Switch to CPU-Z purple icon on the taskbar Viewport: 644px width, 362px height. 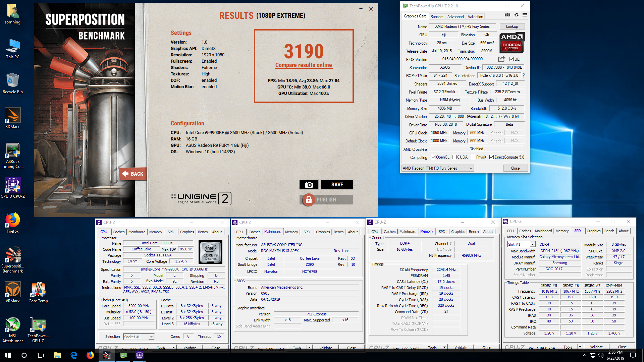140,355
